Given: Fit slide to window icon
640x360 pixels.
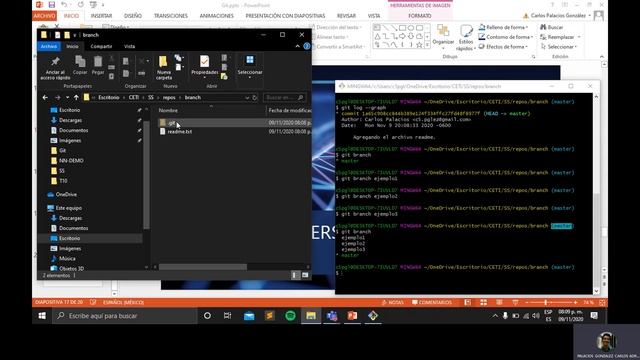Looking at the screenshot, I should (602, 302).
